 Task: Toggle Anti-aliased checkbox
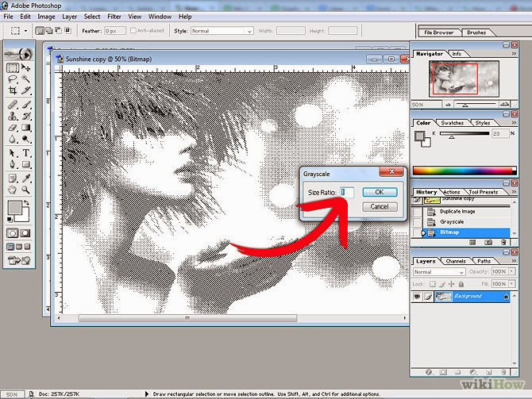pyautogui.click(x=133, y=30)
